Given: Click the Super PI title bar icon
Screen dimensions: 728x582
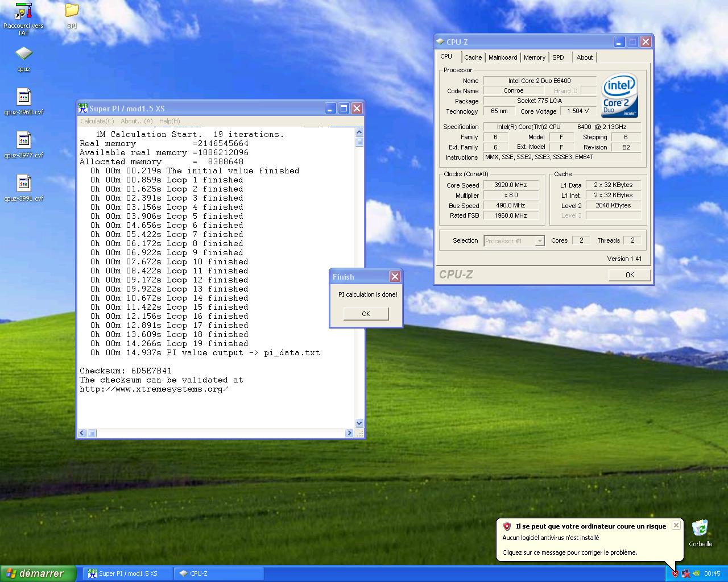Looking at the screenshot, I should point(83,108).
